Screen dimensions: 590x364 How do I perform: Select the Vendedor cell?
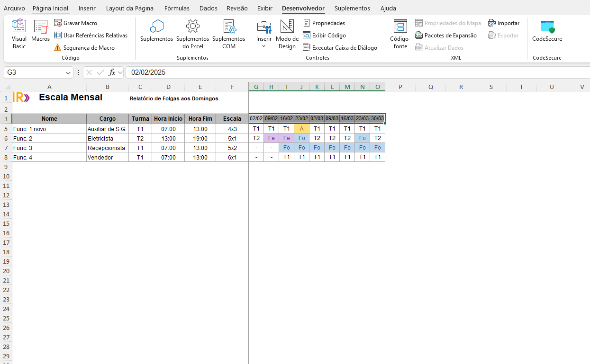click(x=108, y=157)
